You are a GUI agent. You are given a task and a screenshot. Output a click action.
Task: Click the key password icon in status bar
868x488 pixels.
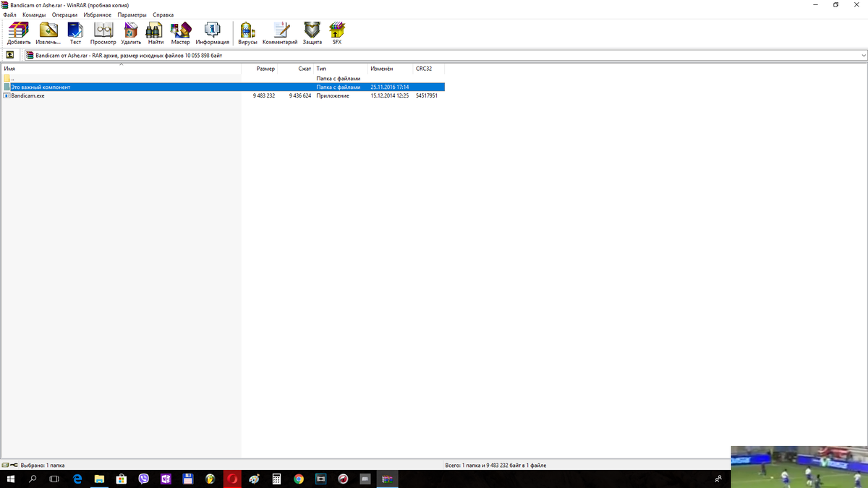pos(14,465)
